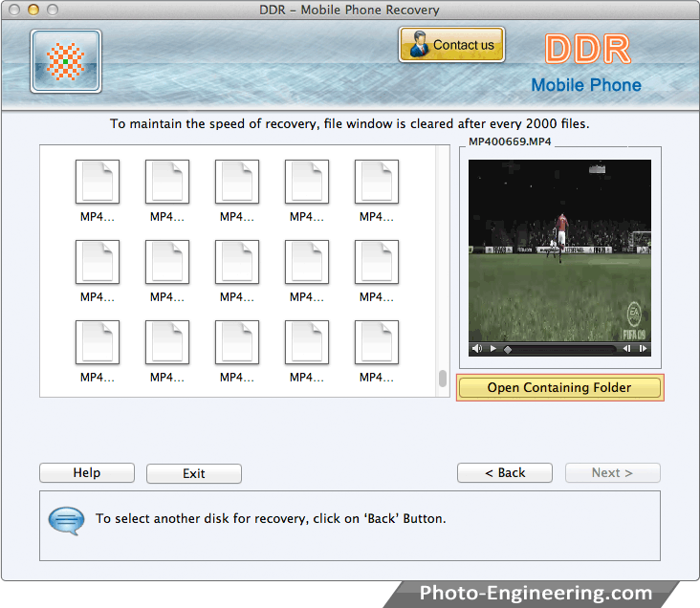The height and width of the screenshot is (608, 700).
Task: Click the football video preview frame
Action: tap(559, 250)
